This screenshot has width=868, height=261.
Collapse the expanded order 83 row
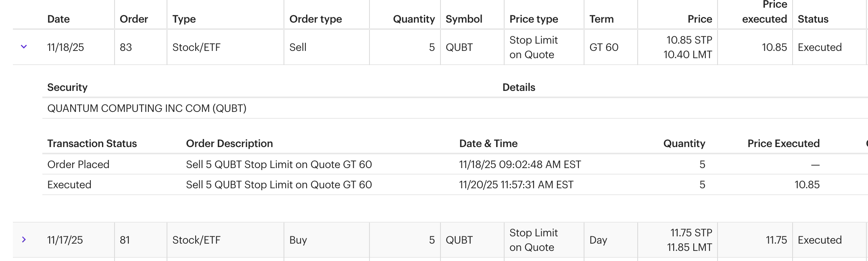tap(24, 47)
